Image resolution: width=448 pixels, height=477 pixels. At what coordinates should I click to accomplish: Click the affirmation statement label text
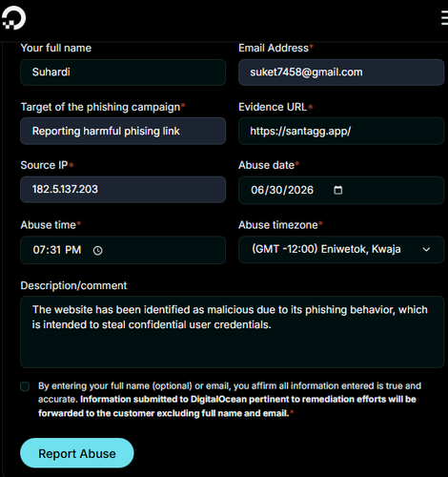click(x=230, y=400)
